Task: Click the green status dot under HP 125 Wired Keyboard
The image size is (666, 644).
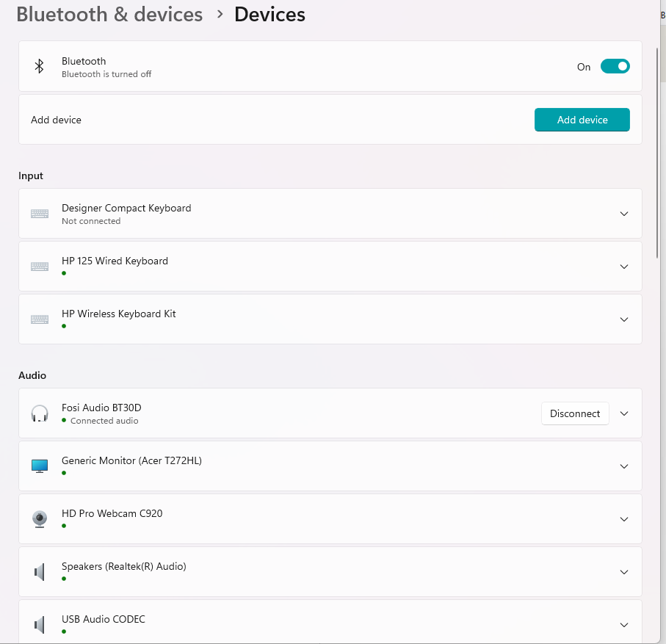Action: (64, 273)
